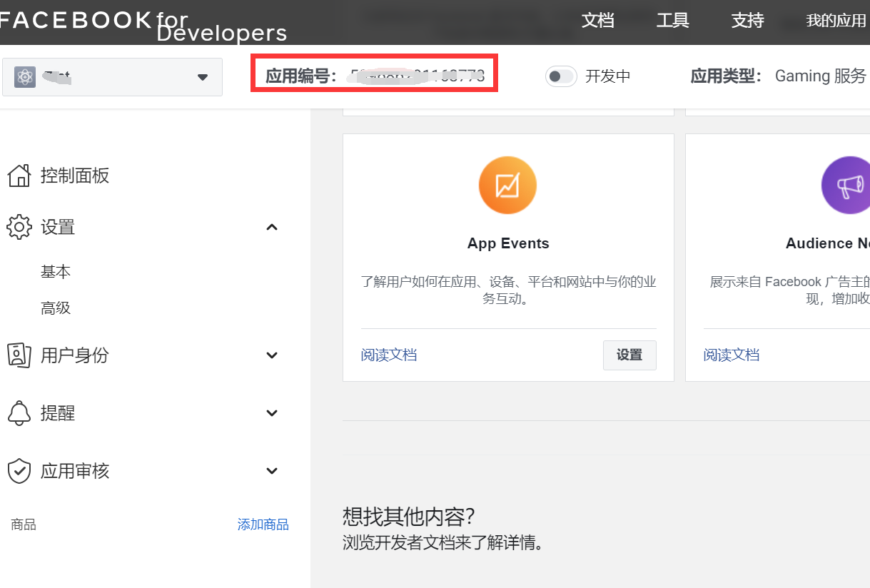
Task: Expand the 应用审核 section
Action: click(271, 470)
